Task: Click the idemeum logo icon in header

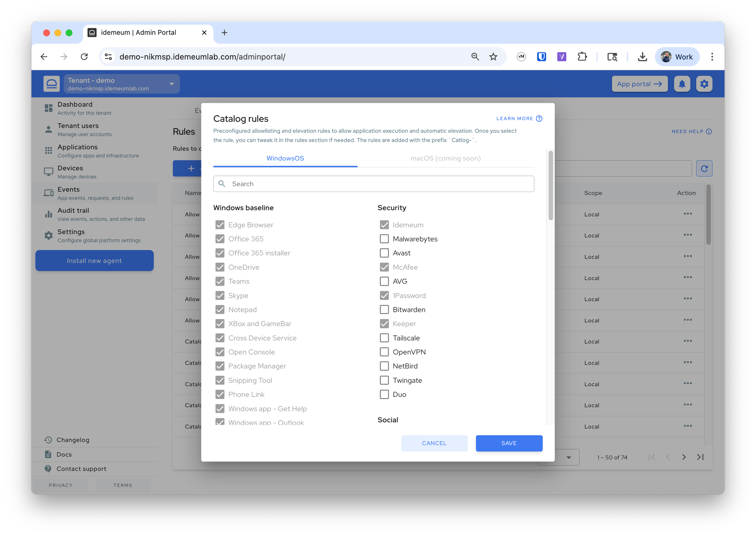Action: [x=51, y=84]
